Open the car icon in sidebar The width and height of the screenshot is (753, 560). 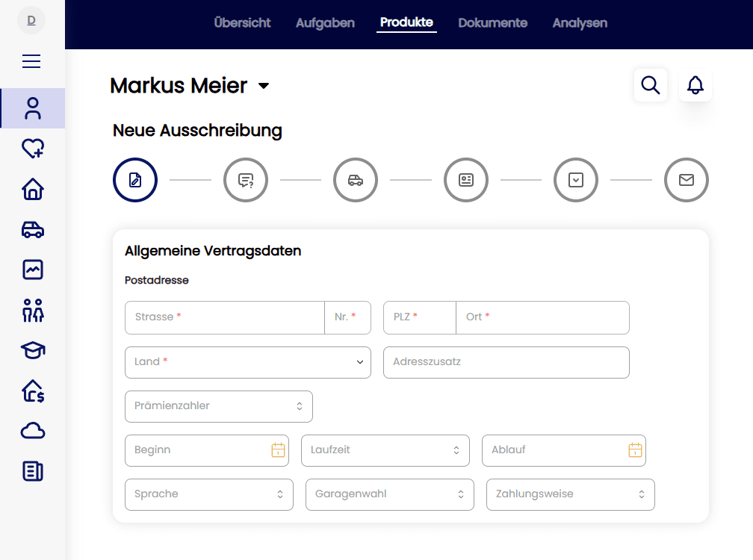pyautogui.click(x=33, y=230)
